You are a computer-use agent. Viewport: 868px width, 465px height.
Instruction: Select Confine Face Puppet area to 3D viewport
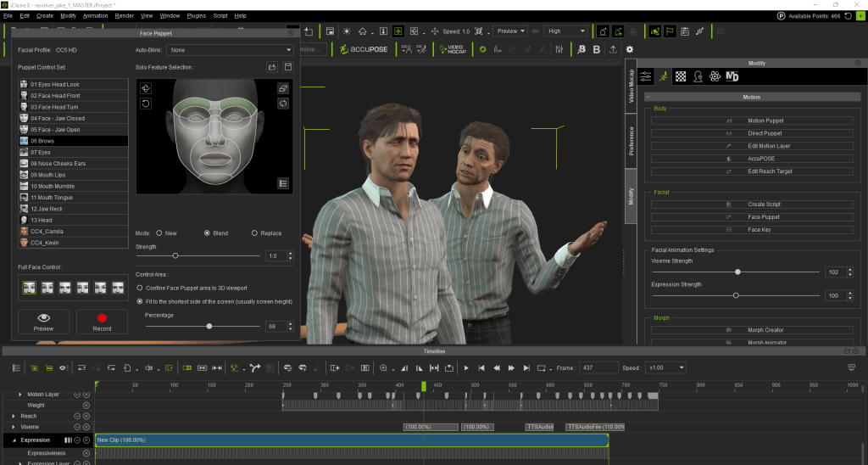coord(140,289)
